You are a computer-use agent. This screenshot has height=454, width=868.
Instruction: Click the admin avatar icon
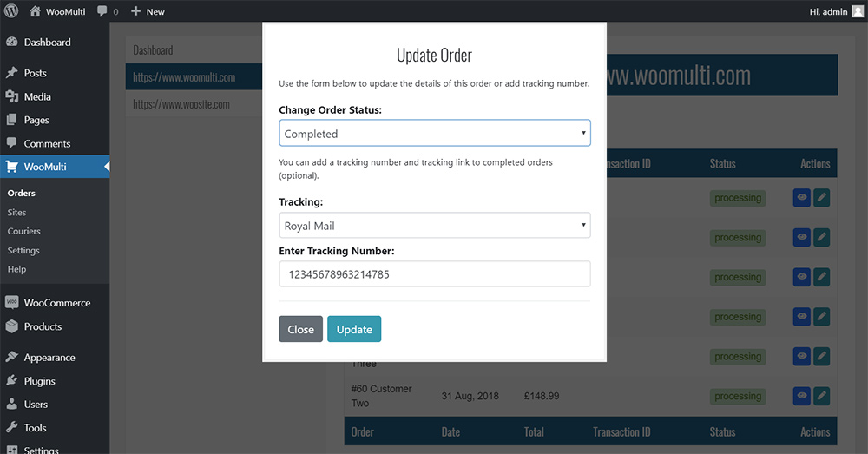click(x=858, y=11)
